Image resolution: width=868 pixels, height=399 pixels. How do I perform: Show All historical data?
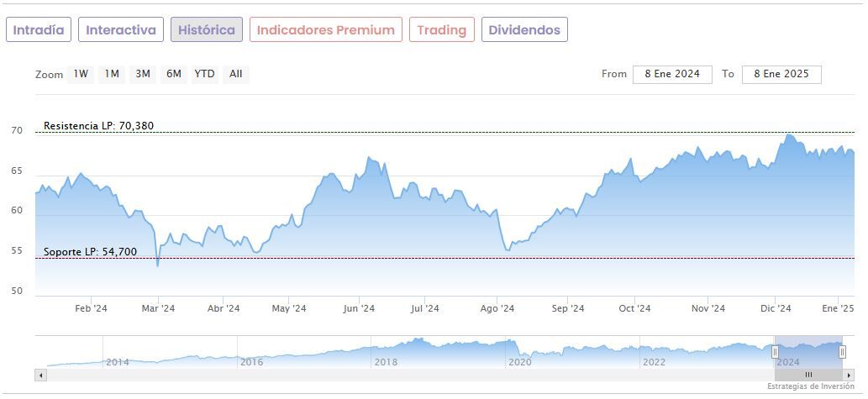pos(236,74)
